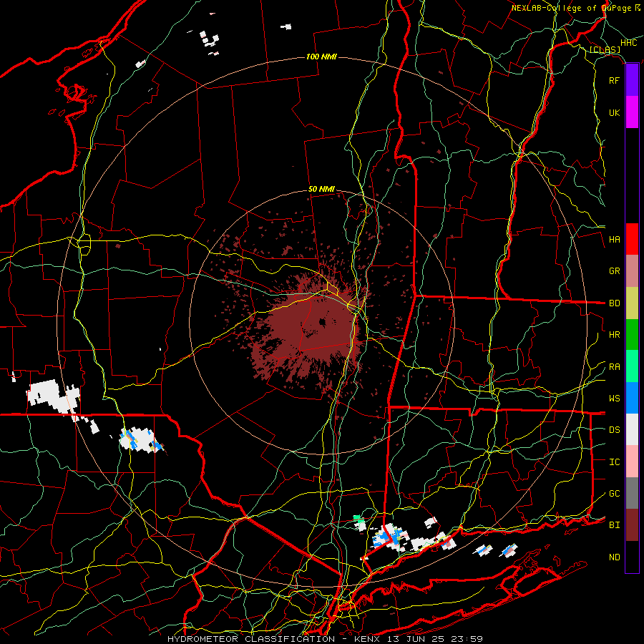Click the UK magenta legend swatch
This screenshot has width=644, height=644.
pos(632,112)
